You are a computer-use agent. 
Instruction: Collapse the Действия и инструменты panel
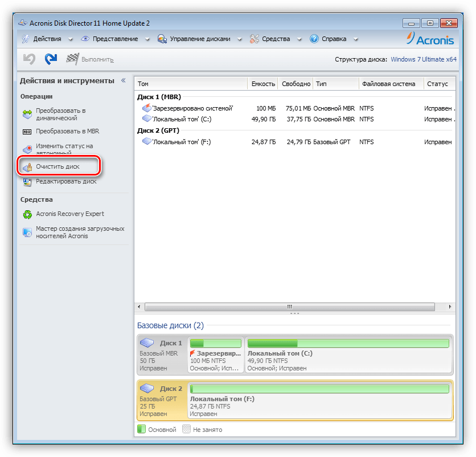coord(123,80)
